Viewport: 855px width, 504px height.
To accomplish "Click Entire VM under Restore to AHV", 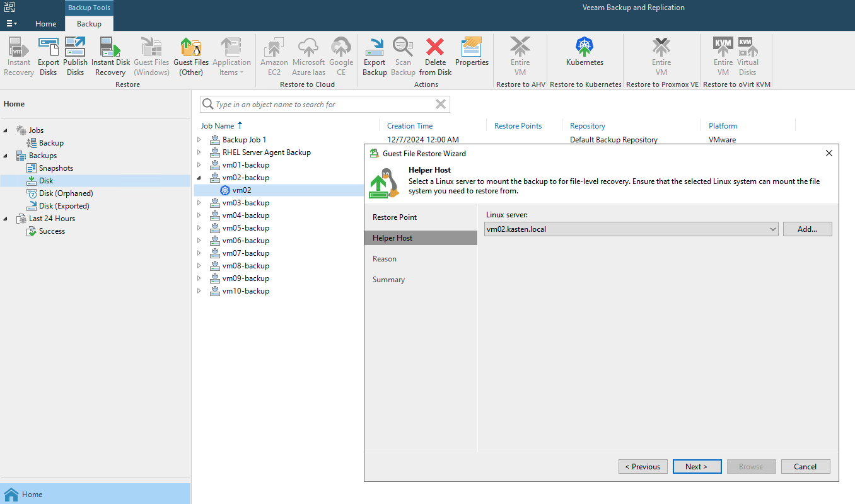I will 520,56.
